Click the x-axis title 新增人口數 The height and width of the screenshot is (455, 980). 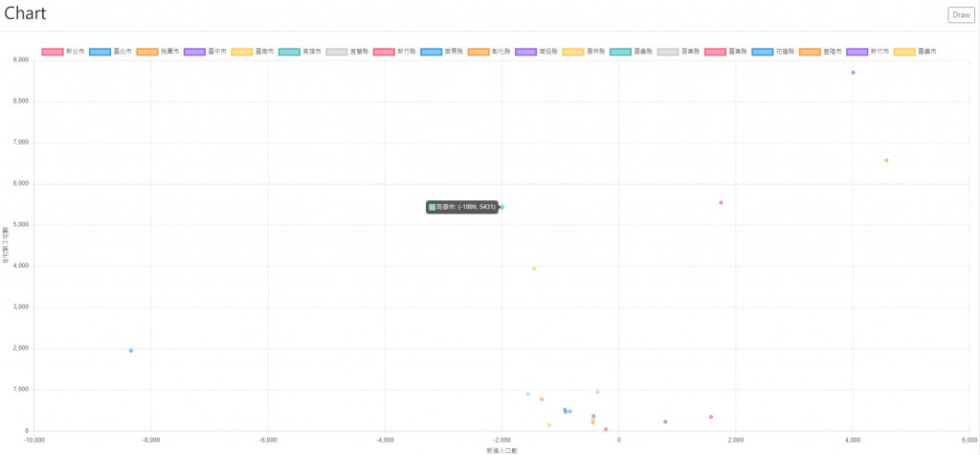[x=501, y=450]
